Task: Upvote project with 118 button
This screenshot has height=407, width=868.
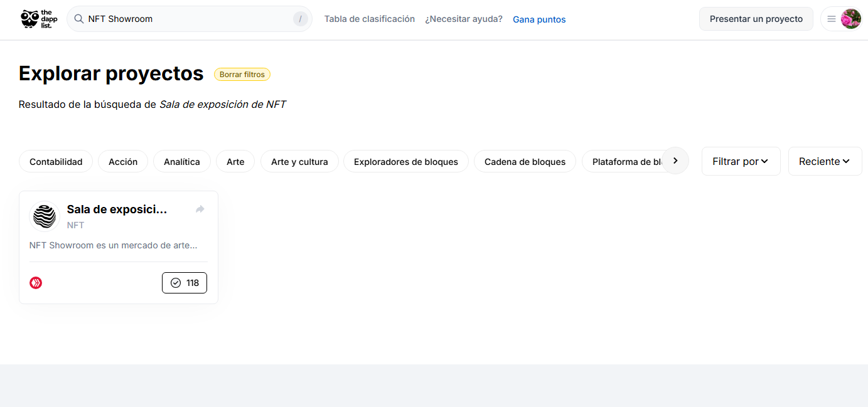Action: (185, 283)
